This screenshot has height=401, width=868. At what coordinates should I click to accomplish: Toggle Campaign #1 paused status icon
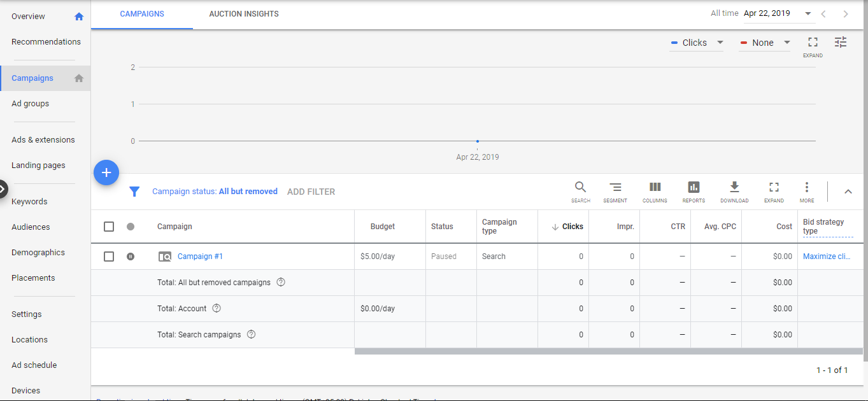click(x=131, y=257)
